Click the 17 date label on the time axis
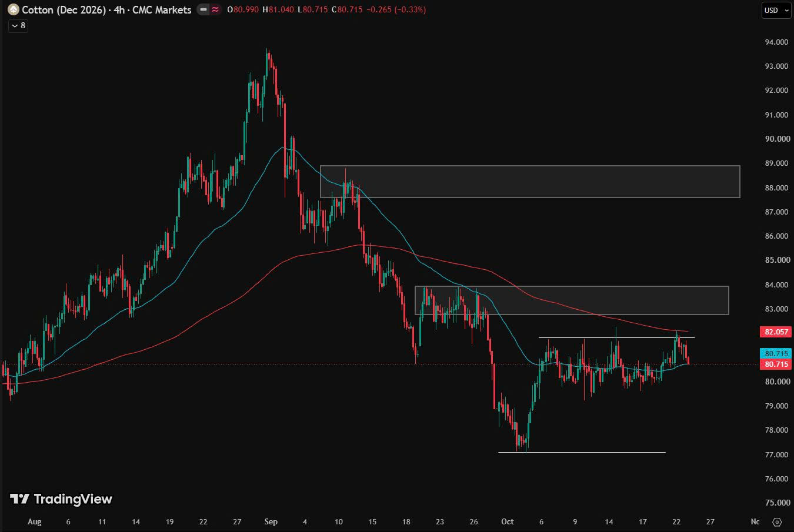Image resolution: width=794 pixels, height=532 pixels. click(643, 521)
